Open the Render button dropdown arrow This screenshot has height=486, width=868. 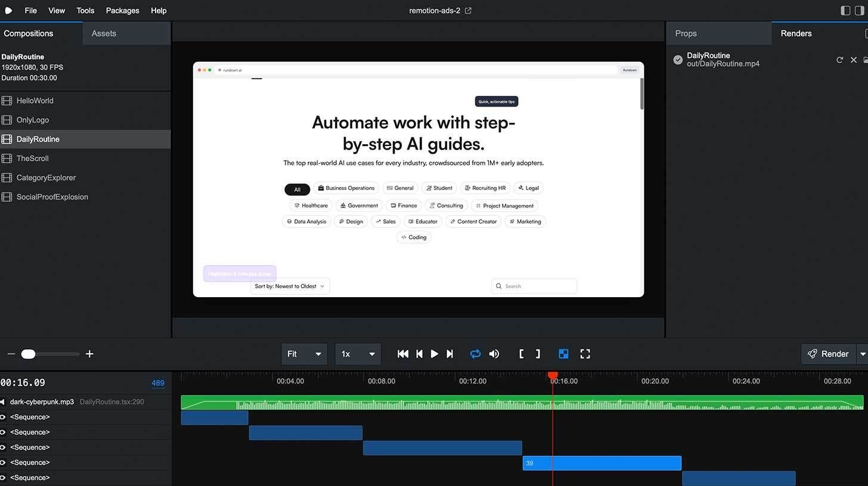[x=863, y=354]
